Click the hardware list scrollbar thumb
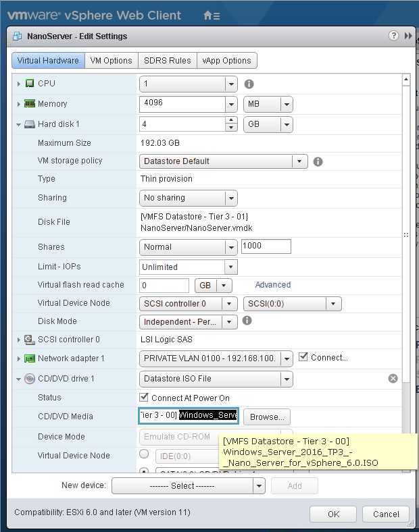 pos(405,234)
